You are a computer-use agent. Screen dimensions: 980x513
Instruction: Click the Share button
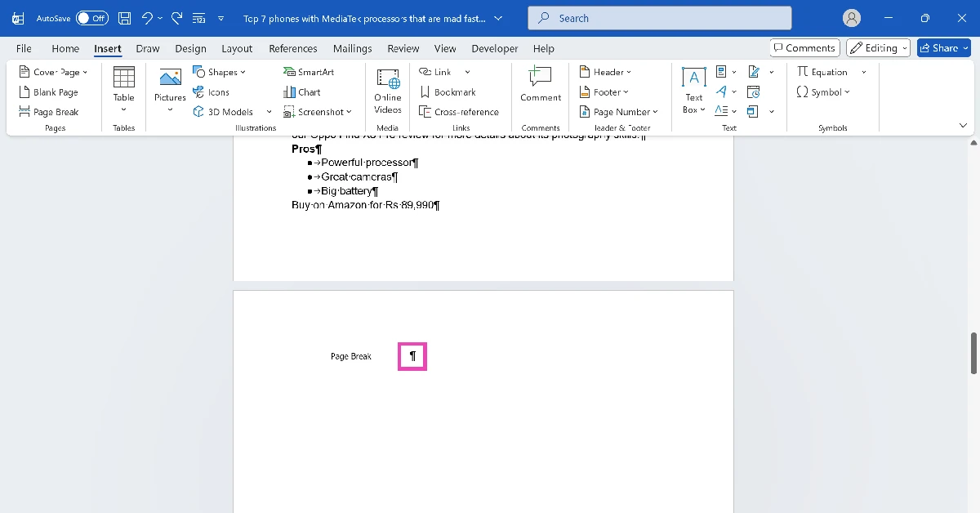coord(942,47)
